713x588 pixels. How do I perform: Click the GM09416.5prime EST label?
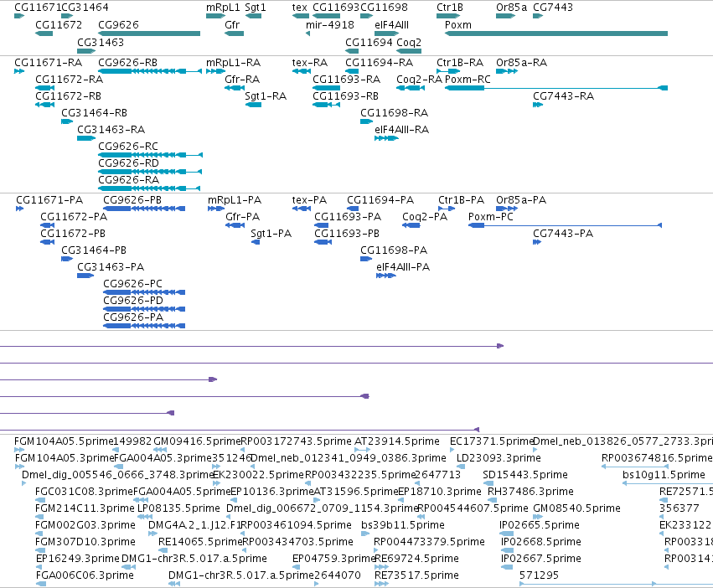click(197, 441)
